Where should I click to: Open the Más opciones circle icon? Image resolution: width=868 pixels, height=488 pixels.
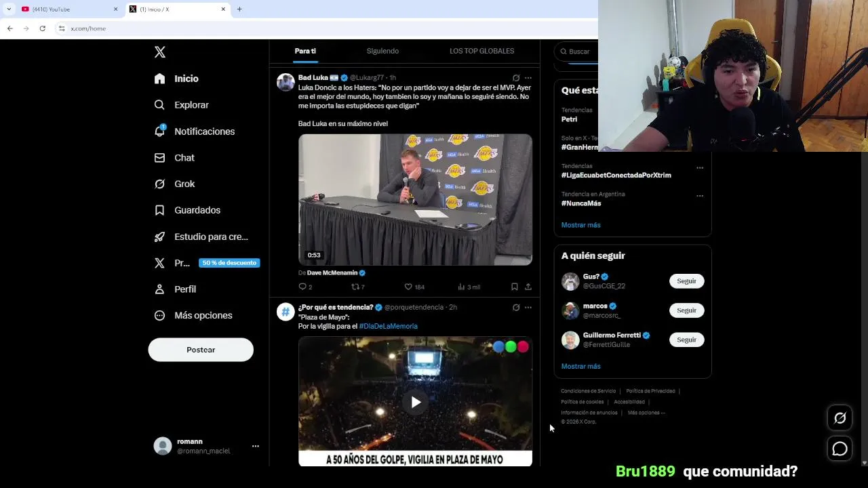159,315
